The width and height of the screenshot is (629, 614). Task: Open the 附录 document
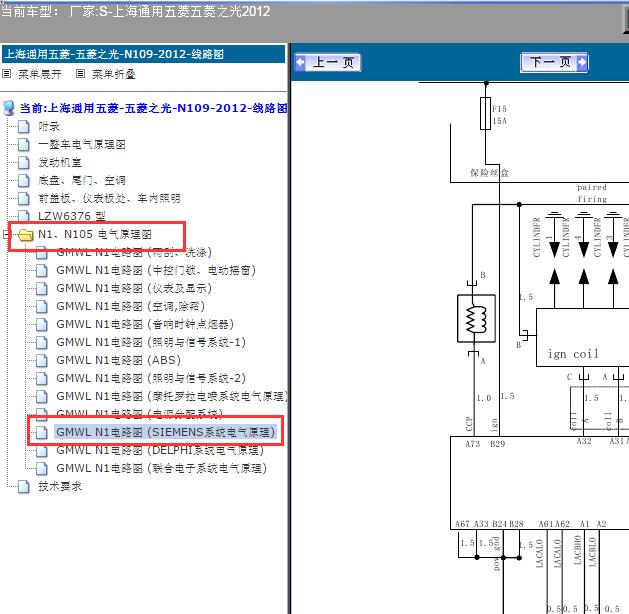[x=49, y=126]
